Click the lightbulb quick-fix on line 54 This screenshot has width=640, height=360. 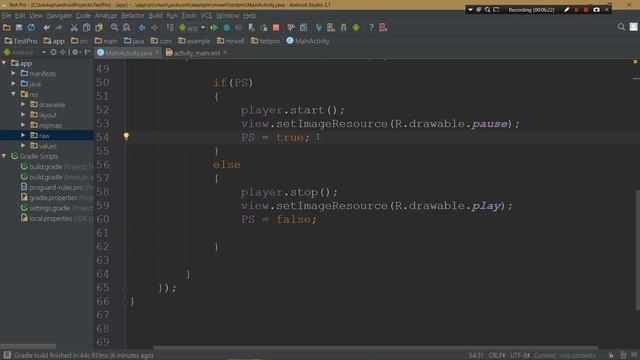126,136
